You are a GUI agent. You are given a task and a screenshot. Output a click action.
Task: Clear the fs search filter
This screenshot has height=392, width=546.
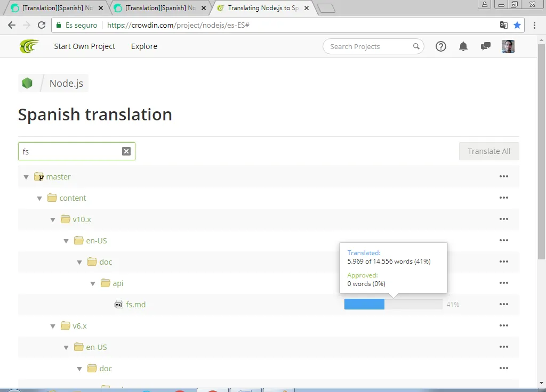pyautogui.click(x=126, y=151)
